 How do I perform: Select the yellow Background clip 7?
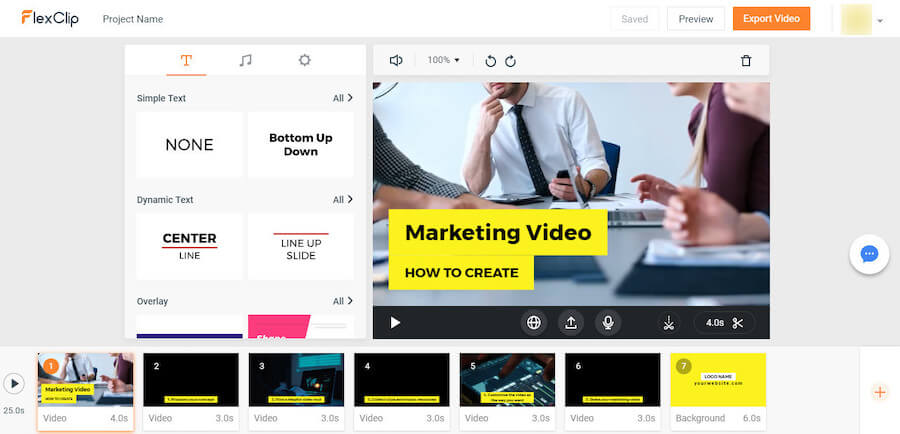[718, 380]
